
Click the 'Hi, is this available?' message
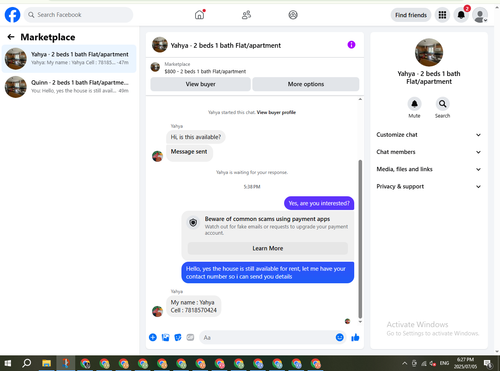(x=196, y=137)
